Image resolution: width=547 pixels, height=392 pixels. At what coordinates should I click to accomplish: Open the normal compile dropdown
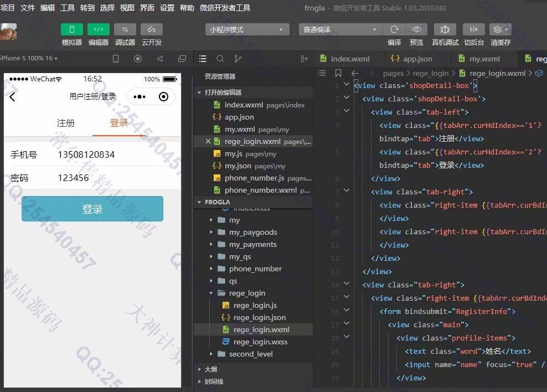(x=340, y=29)
